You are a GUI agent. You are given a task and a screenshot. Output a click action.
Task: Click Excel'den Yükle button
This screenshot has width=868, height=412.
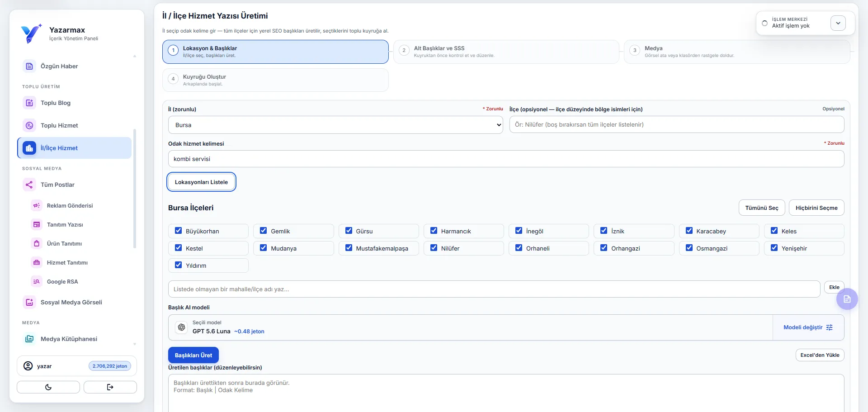click(x=820, y=355)
